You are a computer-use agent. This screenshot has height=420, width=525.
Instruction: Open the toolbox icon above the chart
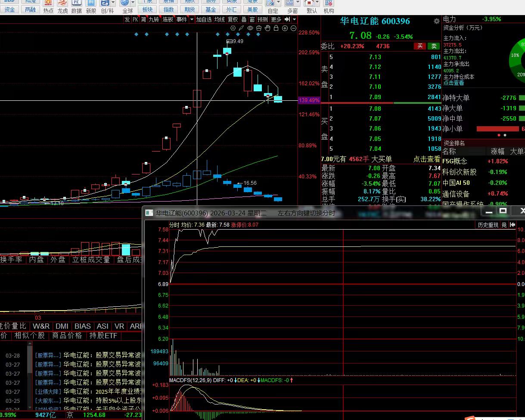[259, 28]
